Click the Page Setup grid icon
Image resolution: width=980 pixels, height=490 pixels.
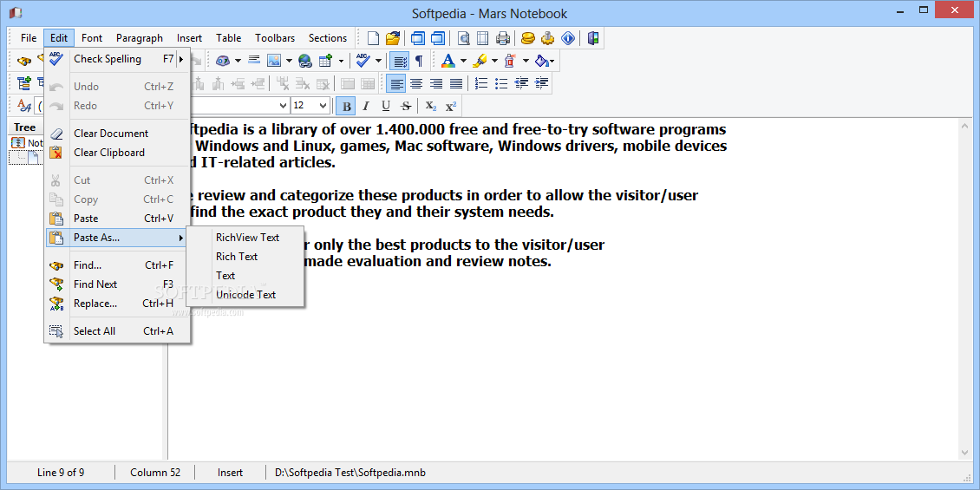482,38
